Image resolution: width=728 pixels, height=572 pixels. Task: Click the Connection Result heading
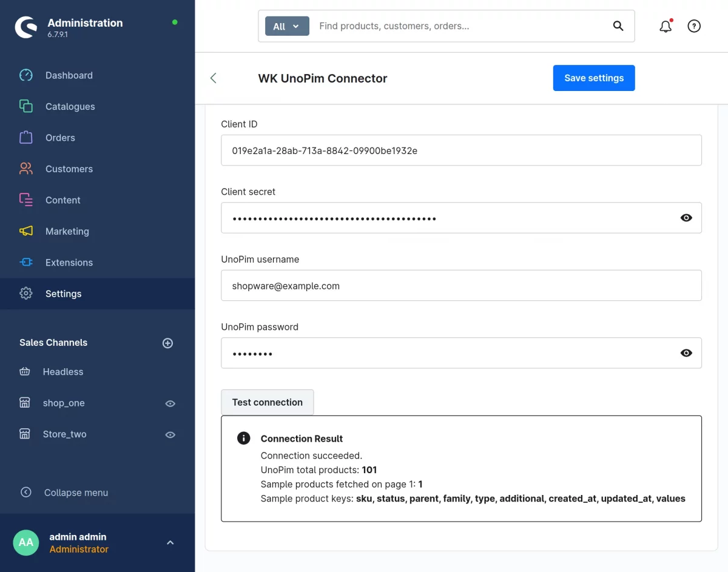pos(302,439)
